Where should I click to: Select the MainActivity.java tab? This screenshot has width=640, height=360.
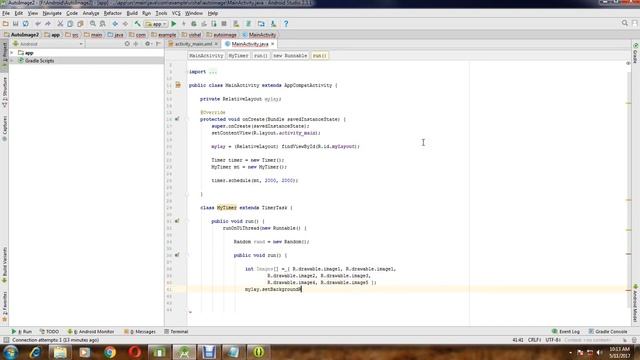tap(249, 44)
